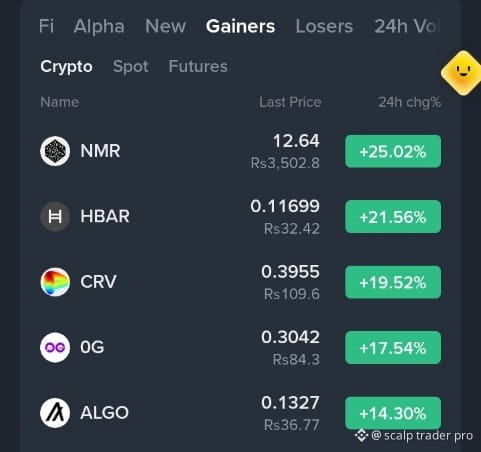Sort by the Name column header
Image resolution: width=481 pixels, height=452 pixels.
tap(60, 102)
